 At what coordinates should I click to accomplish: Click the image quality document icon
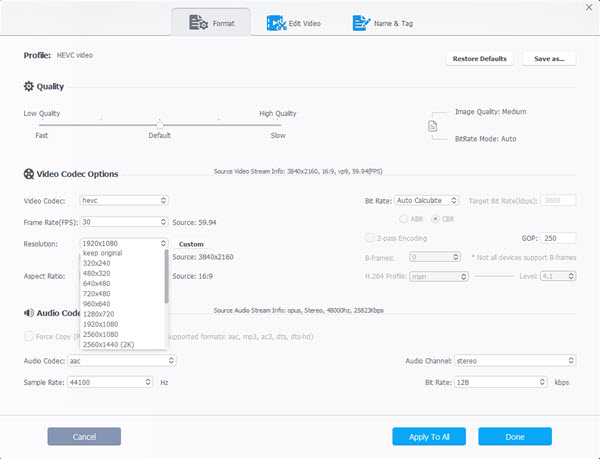[x=432, y=126]
